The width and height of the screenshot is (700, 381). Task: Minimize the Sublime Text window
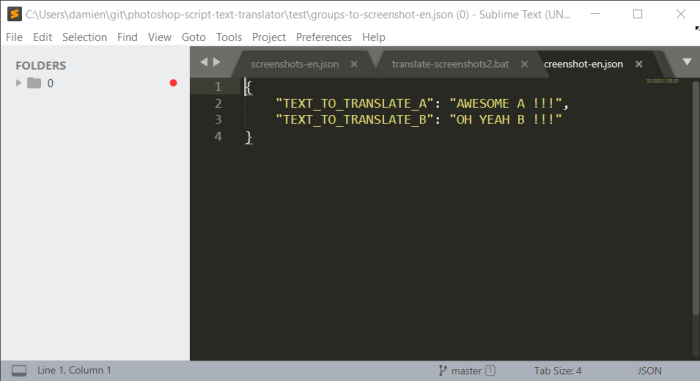[595, 14]
